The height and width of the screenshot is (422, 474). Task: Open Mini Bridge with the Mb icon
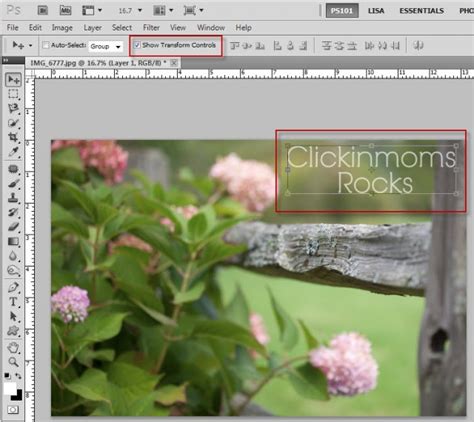click(65, 10)
